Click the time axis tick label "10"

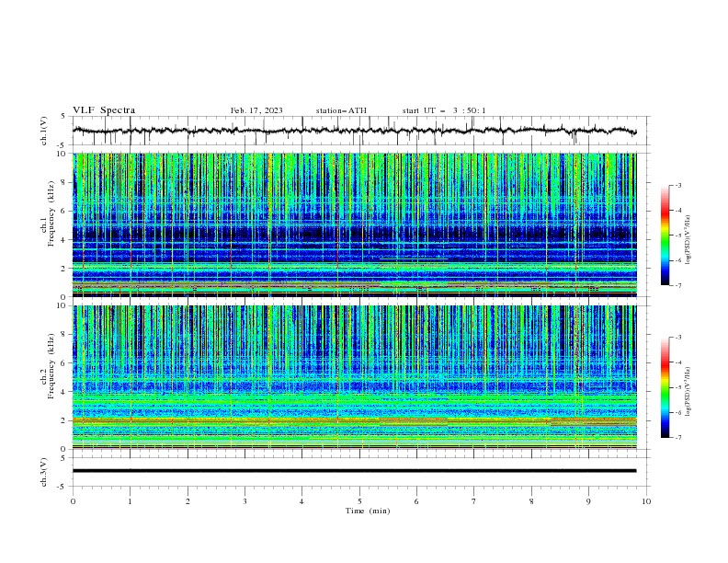point(646,501)
